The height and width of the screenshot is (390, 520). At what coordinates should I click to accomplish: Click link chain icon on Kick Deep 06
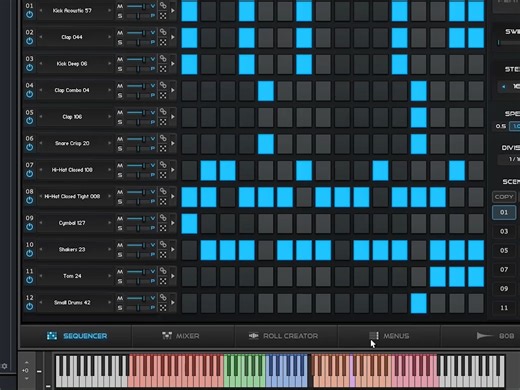coord(163,58)
